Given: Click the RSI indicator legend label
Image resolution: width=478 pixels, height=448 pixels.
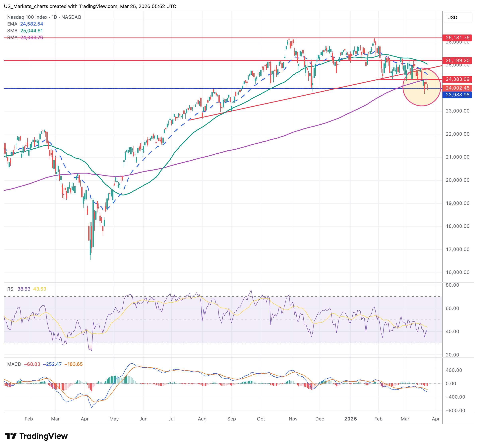Looking at the screenshot, I should tap(11, 289).
